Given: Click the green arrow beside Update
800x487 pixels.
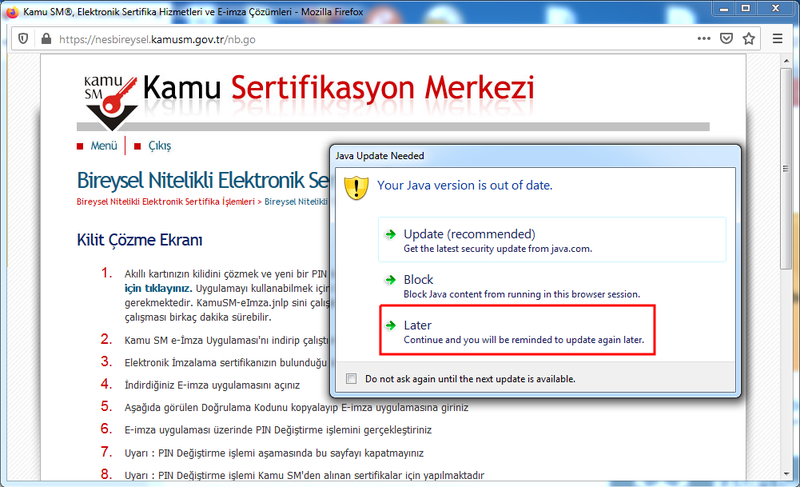Looking at the screenshot, I should point(390,234).
